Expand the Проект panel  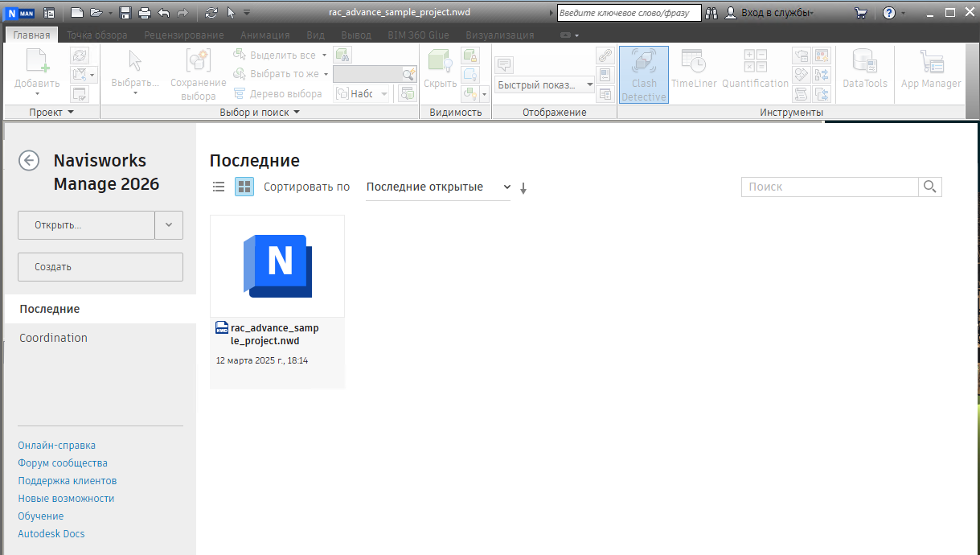click(51, 113)
